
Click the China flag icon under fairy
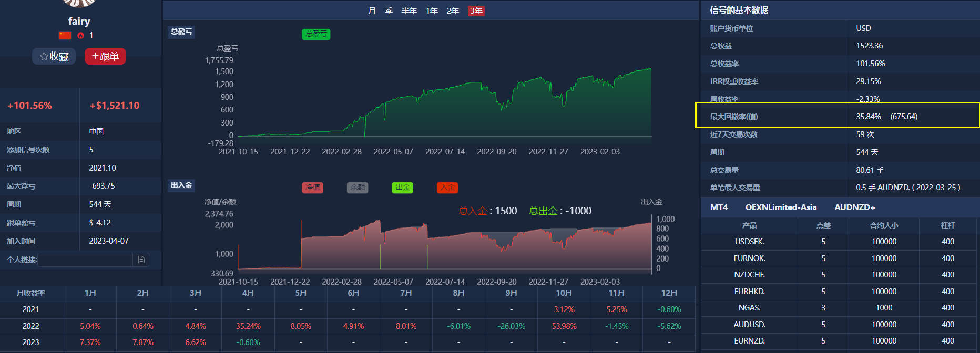tap(65, 35)
